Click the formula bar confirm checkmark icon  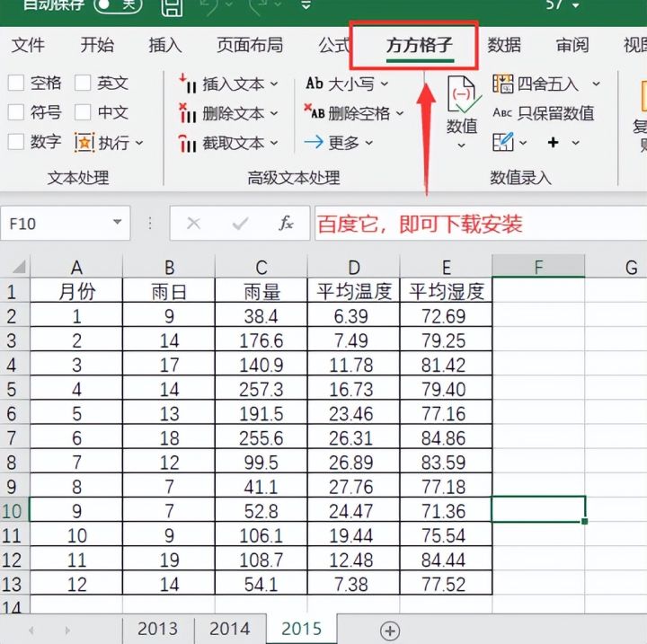tap(240, 224)
